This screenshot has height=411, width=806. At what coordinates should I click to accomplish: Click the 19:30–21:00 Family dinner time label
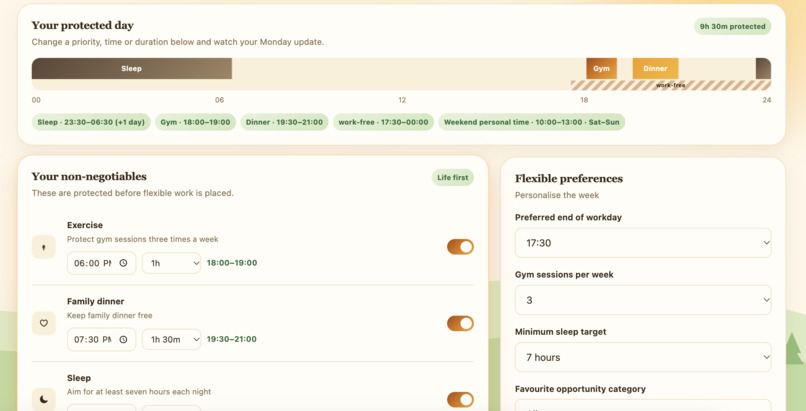click(232, 340)
